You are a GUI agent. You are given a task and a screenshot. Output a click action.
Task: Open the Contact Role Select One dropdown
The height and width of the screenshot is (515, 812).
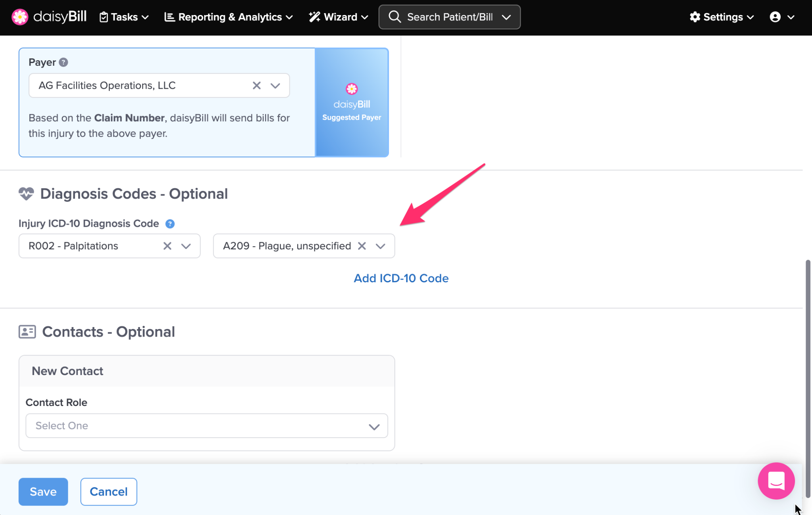click(x=207, y=426)
